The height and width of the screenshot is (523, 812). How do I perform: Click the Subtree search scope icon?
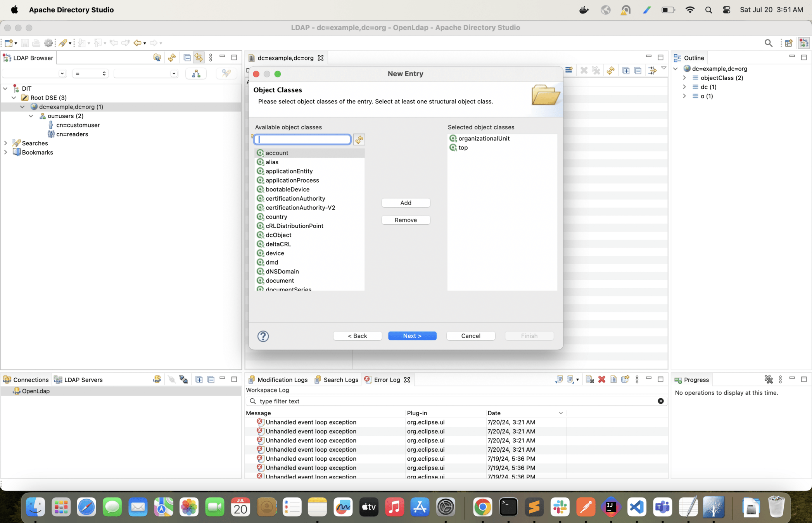pos(196,74)
